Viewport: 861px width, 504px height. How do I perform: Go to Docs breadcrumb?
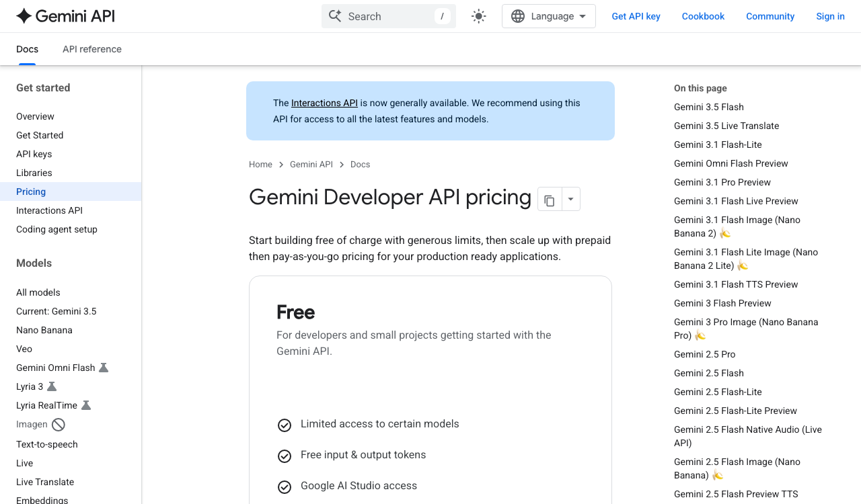click(360, 164)
